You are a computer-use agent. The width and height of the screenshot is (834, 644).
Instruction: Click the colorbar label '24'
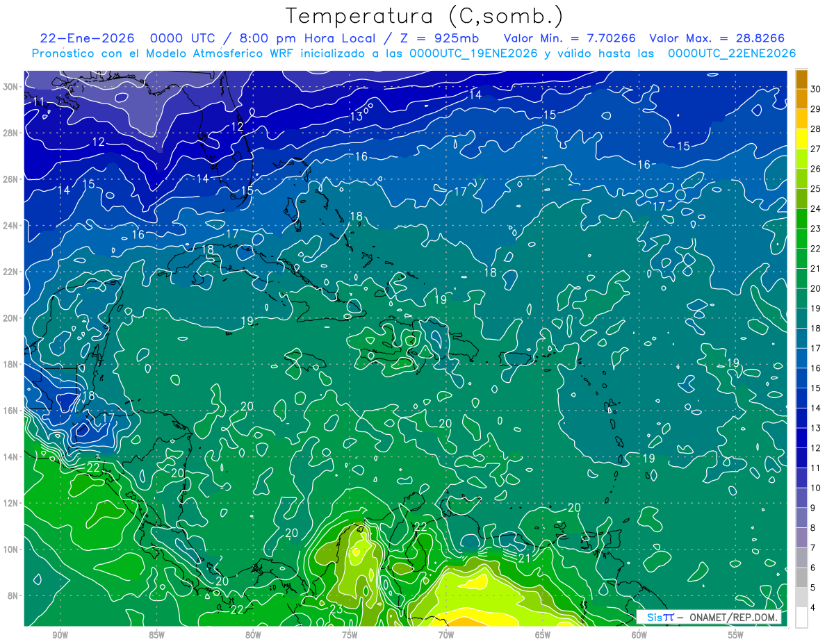(816, 208)
